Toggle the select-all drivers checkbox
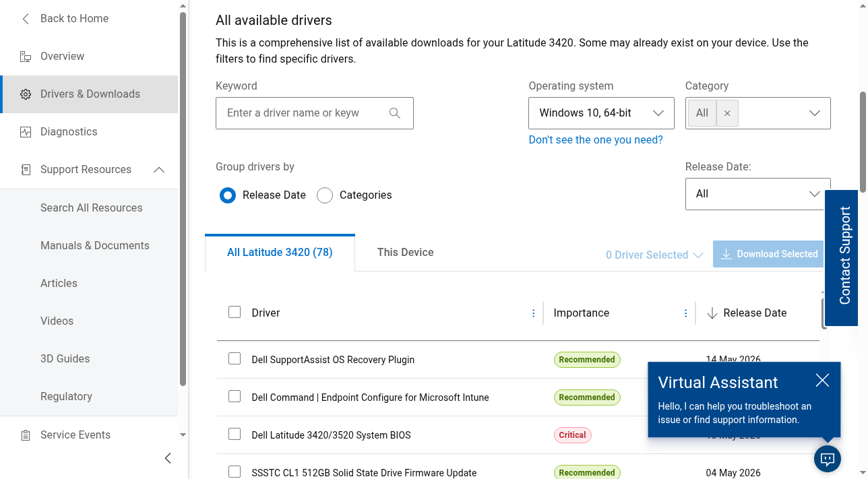 tap(235, 312)
